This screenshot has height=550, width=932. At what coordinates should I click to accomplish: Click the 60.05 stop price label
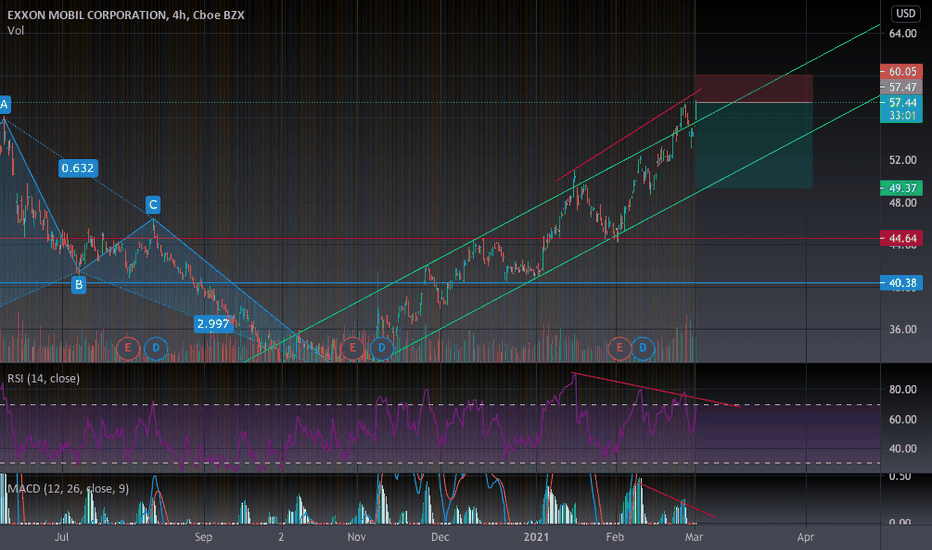(901, 71)
